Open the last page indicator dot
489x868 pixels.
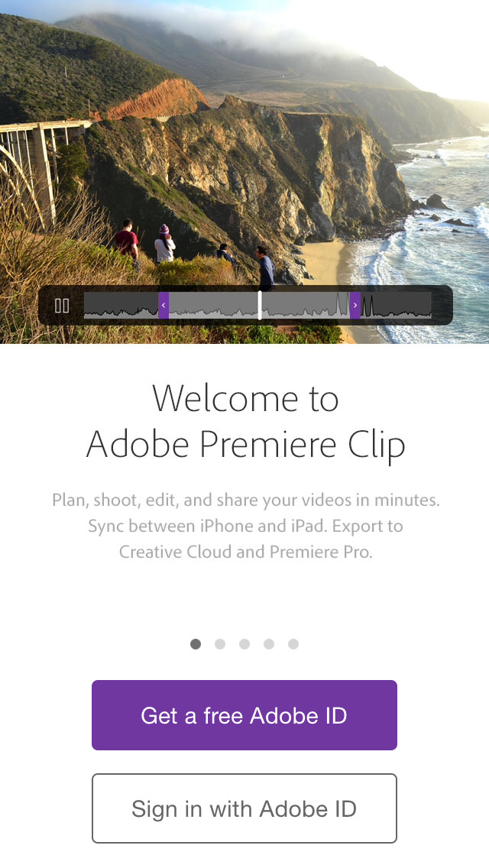coord(293,644)
